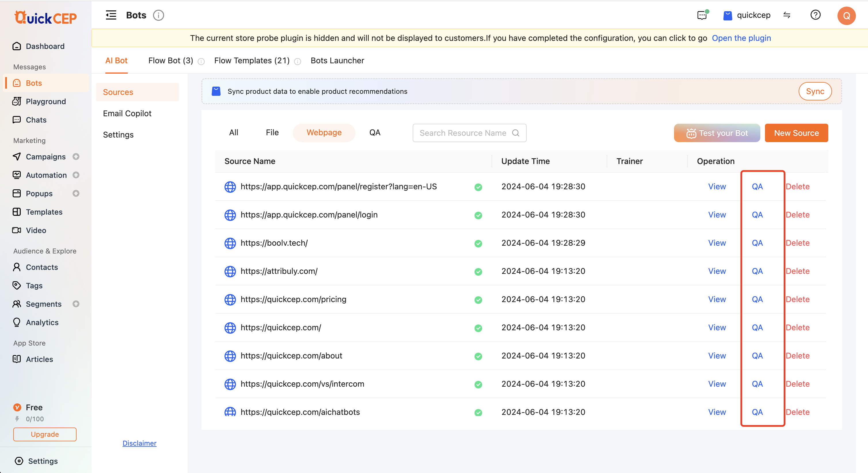Filter sources by QA tab

(375, 132)
